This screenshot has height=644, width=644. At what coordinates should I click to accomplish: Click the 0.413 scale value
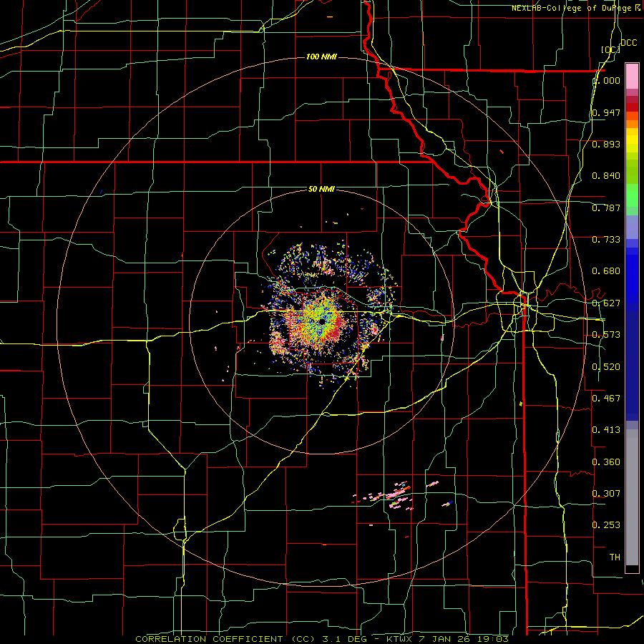tap(606, 430)
